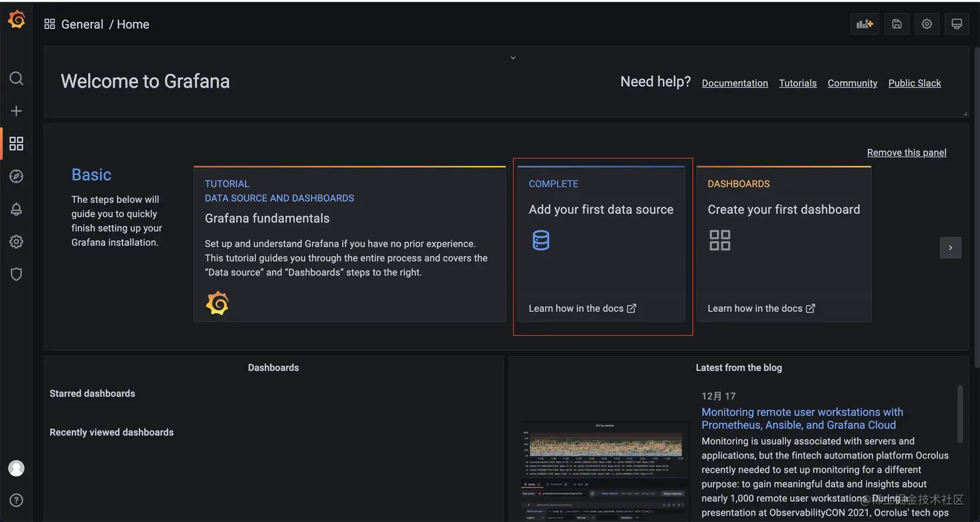Screen dimensions: 980x522
Task: Open the Explore compass icon
Action: click(16, 176)
